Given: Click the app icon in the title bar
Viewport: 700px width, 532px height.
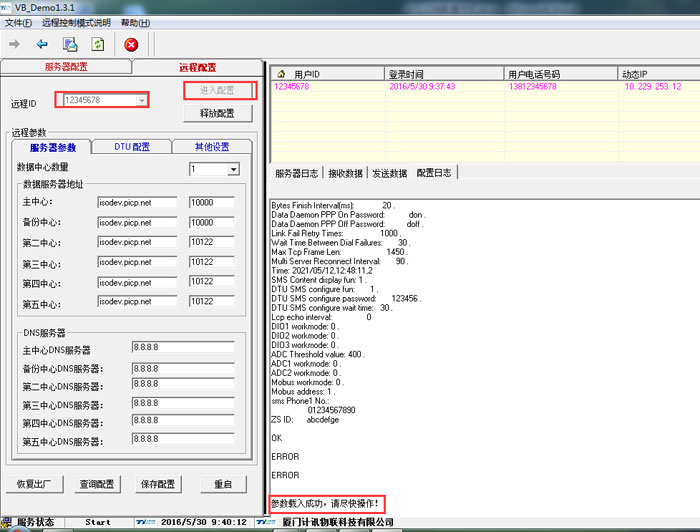Looking at the screenshot, I should point(10,7).
